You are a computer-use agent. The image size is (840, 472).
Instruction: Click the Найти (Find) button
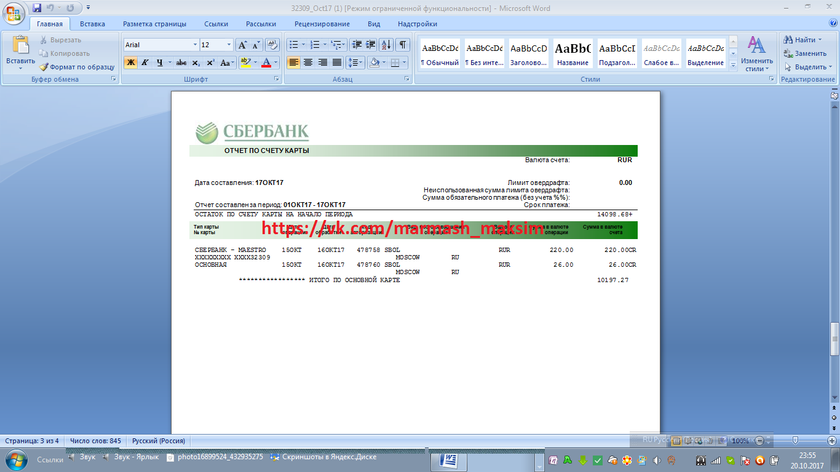[x=802, y=40]
